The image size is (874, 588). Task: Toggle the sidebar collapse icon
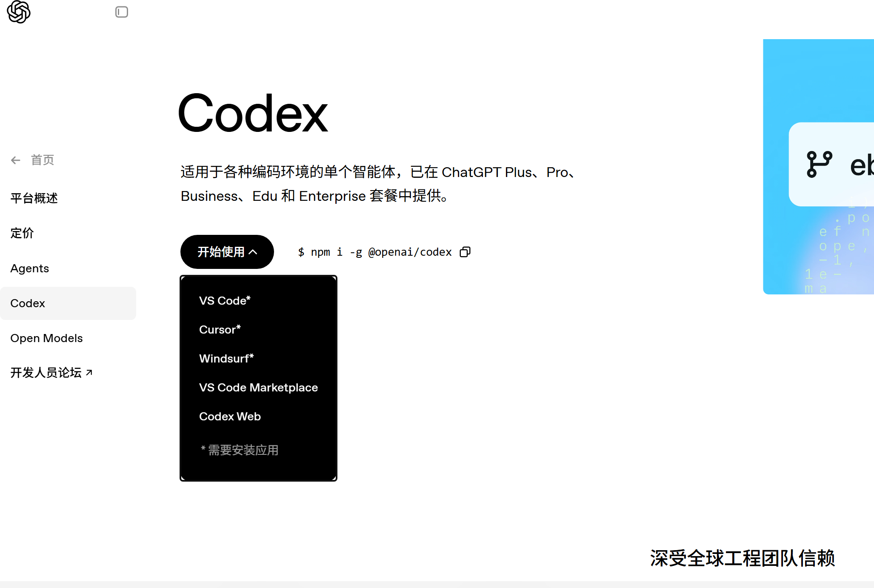[x=122, y=12]
